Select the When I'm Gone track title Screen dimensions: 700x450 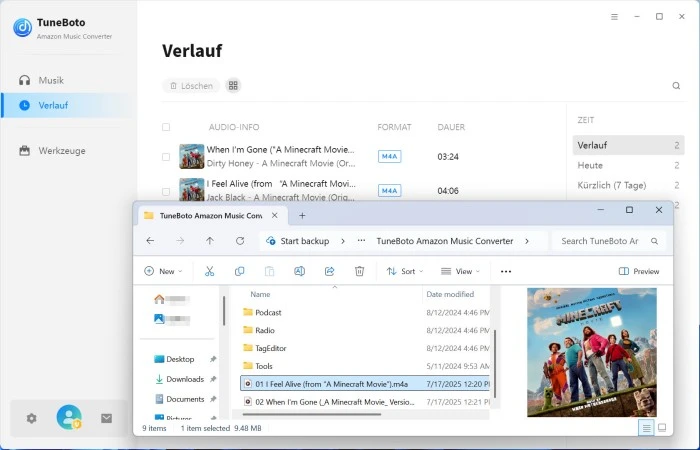coord(280,150)
